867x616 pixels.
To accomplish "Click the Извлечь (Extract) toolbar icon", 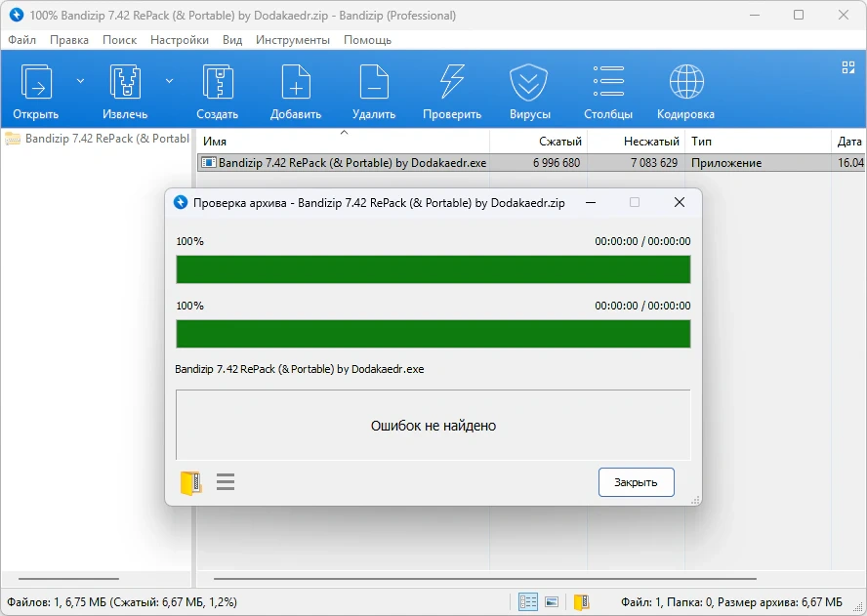I will [x=125, y=82].
